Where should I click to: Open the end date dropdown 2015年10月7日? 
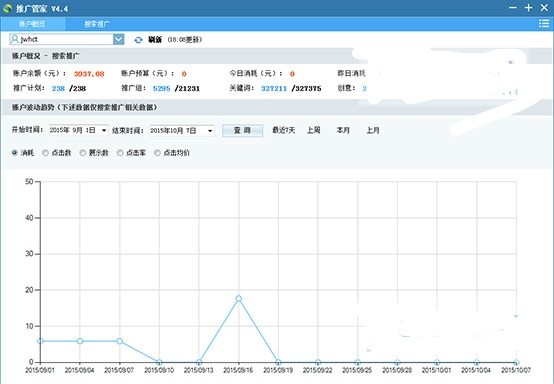[210, 131]
